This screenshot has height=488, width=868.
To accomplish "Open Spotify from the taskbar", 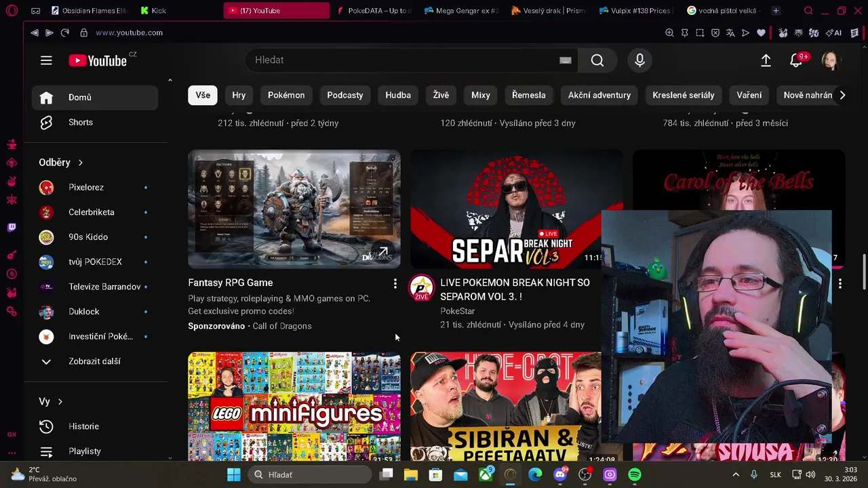I will point(635,475).
